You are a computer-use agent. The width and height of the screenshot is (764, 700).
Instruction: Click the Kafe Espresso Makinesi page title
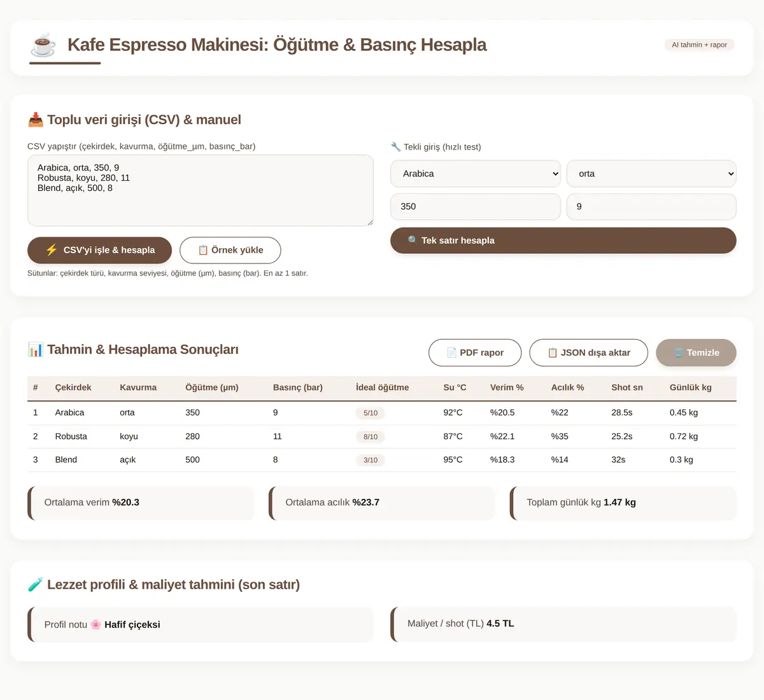277,45
